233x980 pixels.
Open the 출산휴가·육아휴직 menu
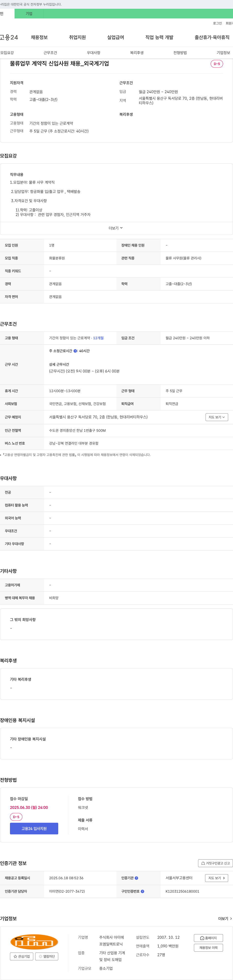tap(212, 37)
